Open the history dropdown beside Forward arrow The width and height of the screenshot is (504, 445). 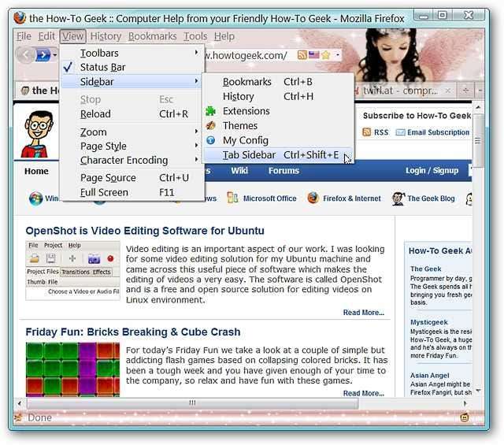click(x=55, y=55)
